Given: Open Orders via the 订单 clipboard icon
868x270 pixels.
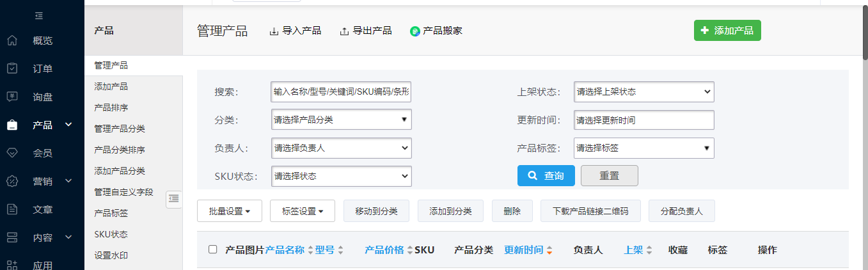Looking at the screenshot, I should click(x=12, y=68).
